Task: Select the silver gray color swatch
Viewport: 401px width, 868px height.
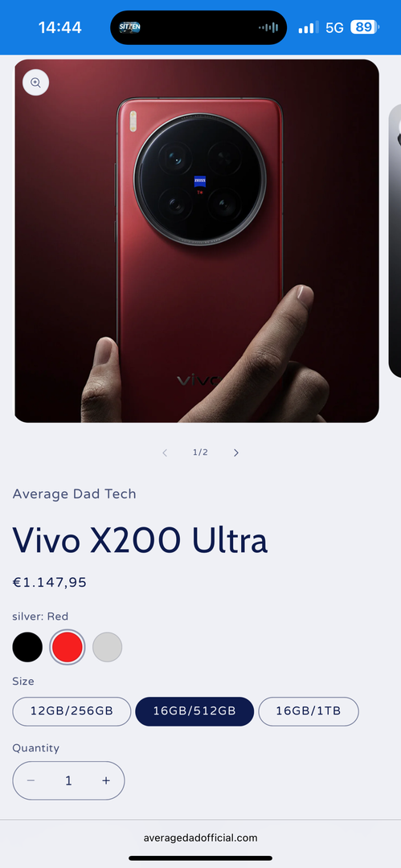Action: pos(107,647)
